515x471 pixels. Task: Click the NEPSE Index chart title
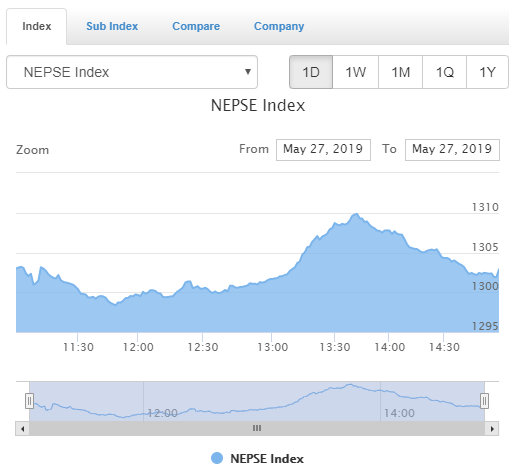point(258,106)
